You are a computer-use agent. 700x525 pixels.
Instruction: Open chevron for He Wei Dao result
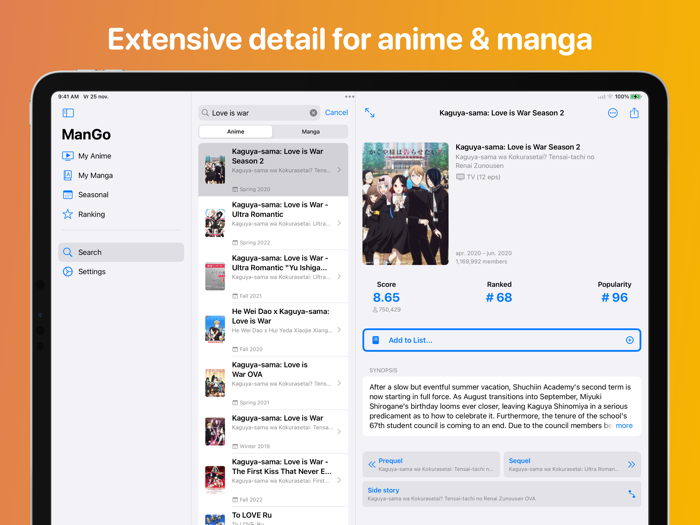pyautogui.click(x=339, y=329)
